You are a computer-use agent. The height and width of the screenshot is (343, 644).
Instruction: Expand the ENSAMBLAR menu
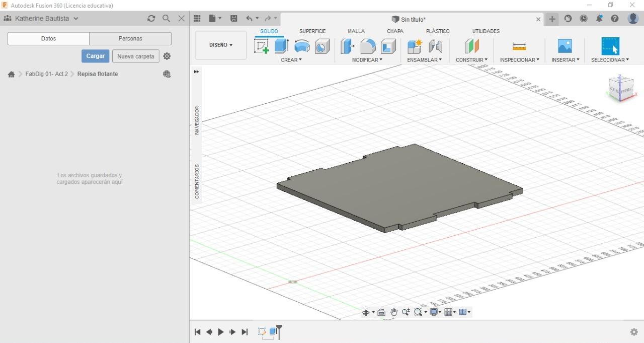click(x=425, y=59)
